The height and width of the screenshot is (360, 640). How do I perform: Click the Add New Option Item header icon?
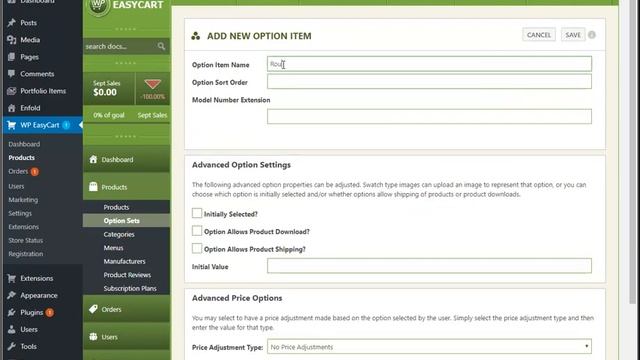click(x=196, y=36)
